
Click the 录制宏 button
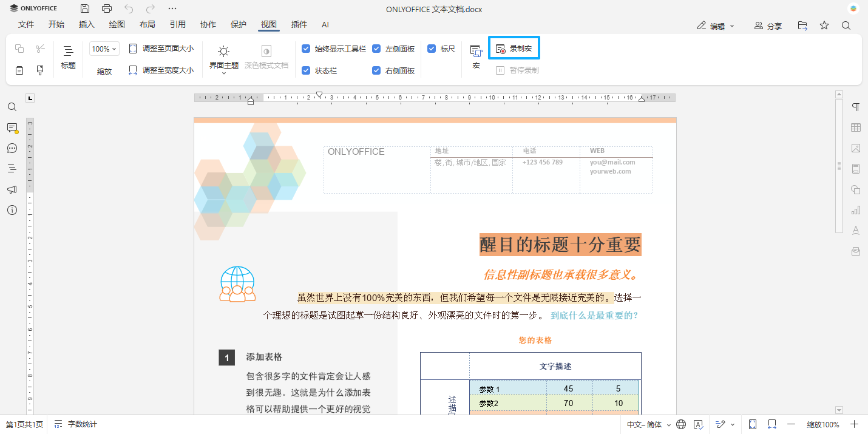(514, 48)
